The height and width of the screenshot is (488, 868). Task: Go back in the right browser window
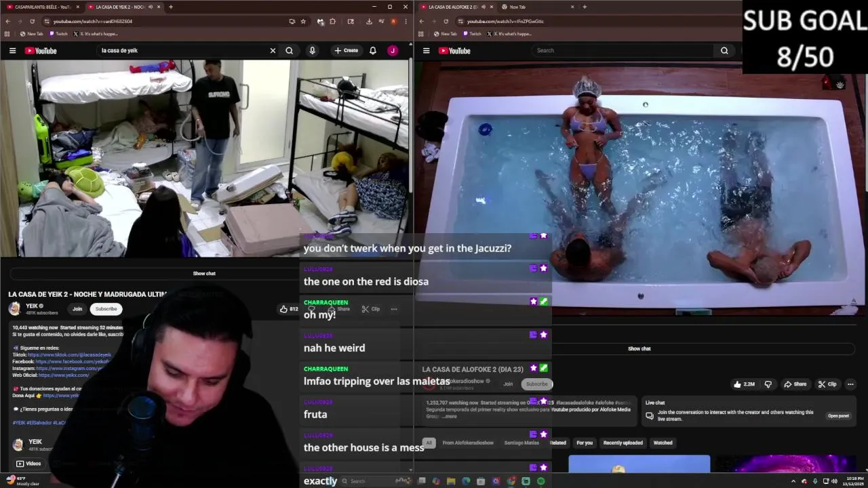[x=421, y=21]
